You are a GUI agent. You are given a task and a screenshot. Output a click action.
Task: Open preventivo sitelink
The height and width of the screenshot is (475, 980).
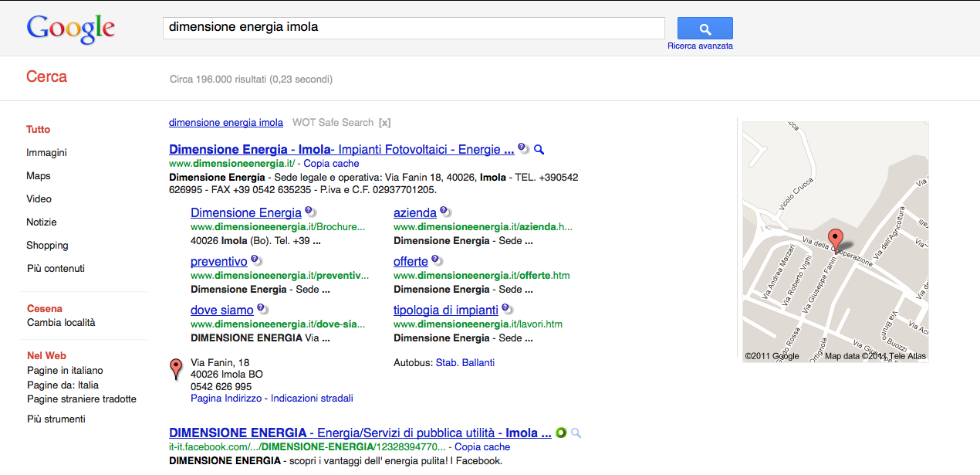point(219,261)
